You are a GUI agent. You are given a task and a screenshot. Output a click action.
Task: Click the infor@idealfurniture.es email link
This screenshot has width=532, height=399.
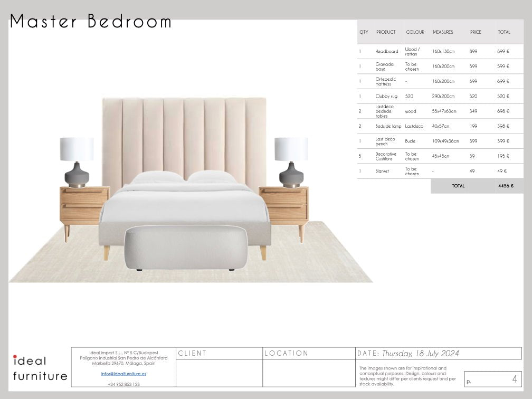123,374
